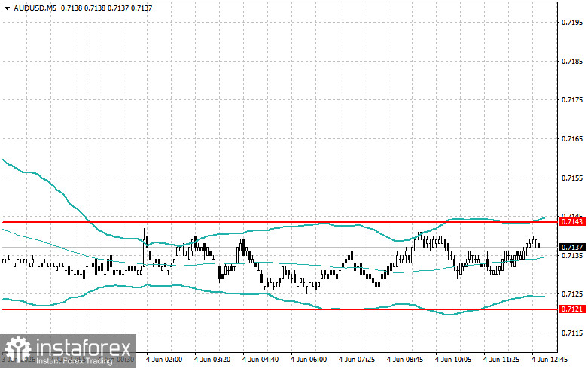Click the dropdown triangle next to AUDUSD,M5

click(x=7, y=8)
